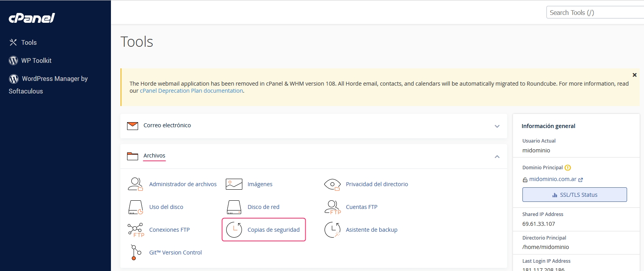Open the Administrador de archivos icon
The height and width of the screenshot is (271, 644).
point(135,184)
